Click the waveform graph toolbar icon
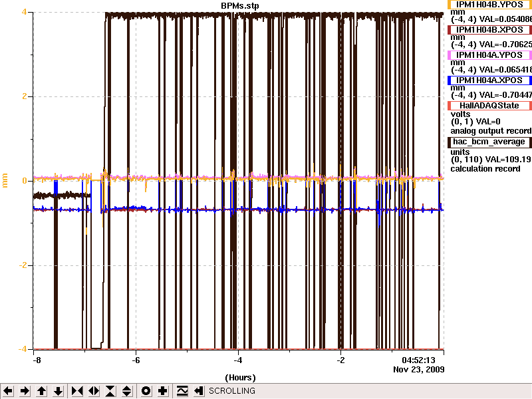 pos(182,391)
